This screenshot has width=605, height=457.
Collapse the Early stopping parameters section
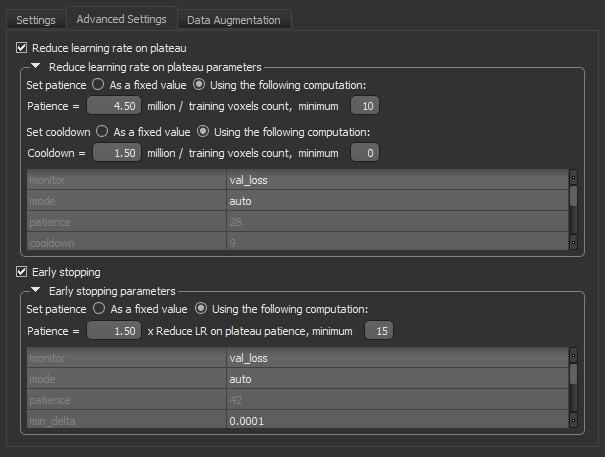click(37, 291)
